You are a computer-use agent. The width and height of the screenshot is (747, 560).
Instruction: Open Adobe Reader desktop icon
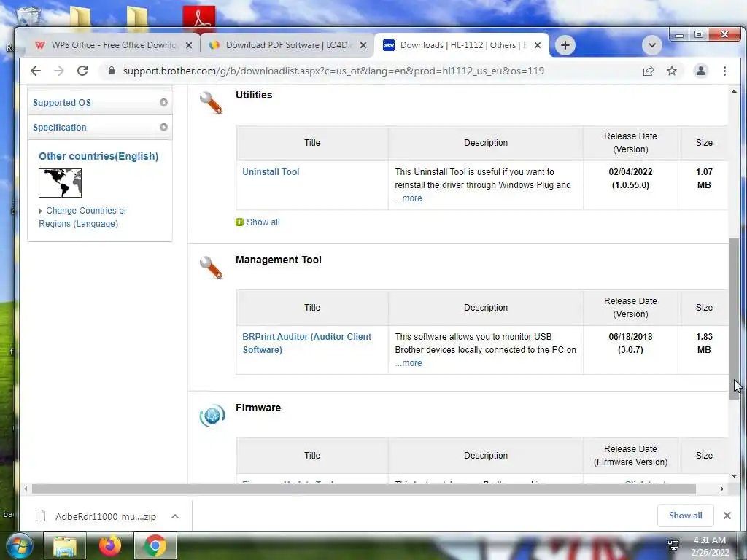point(199,17)
